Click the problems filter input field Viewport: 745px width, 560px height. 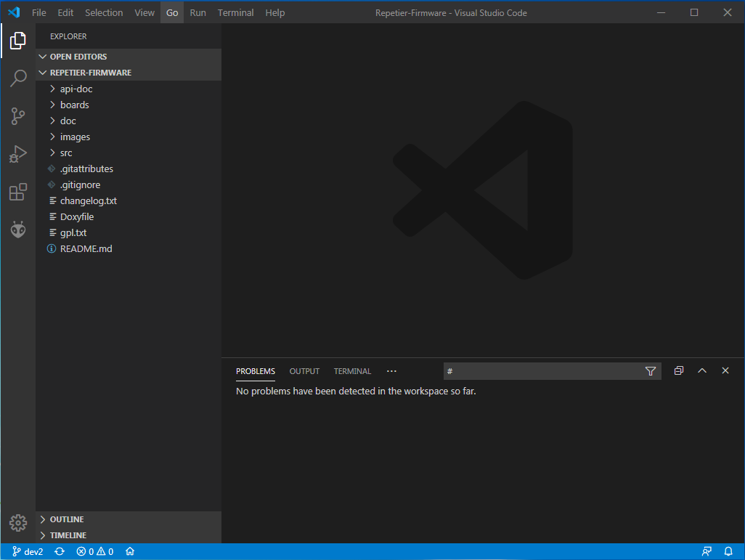(x=543, y=371)
